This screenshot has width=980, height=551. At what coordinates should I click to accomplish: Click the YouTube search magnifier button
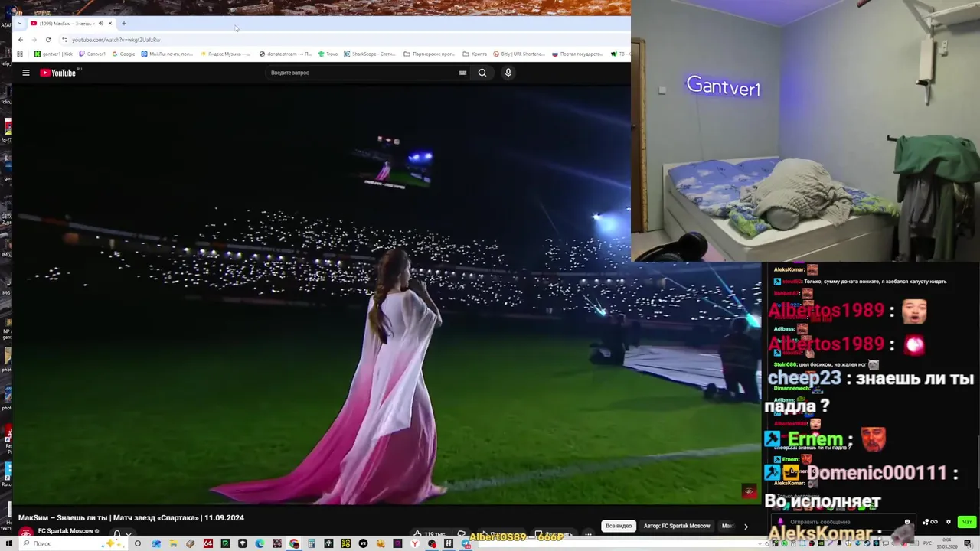[482, 73]
